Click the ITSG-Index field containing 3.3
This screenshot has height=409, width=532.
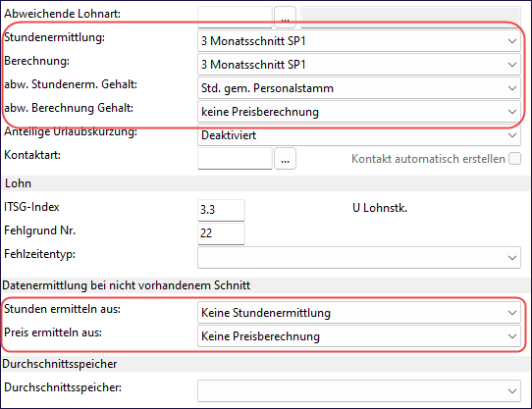[221, 210]
